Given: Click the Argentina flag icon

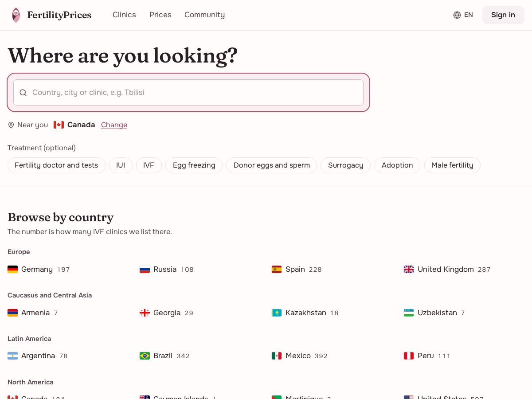Looking at the screenshot, I should [x=13, y=356].
